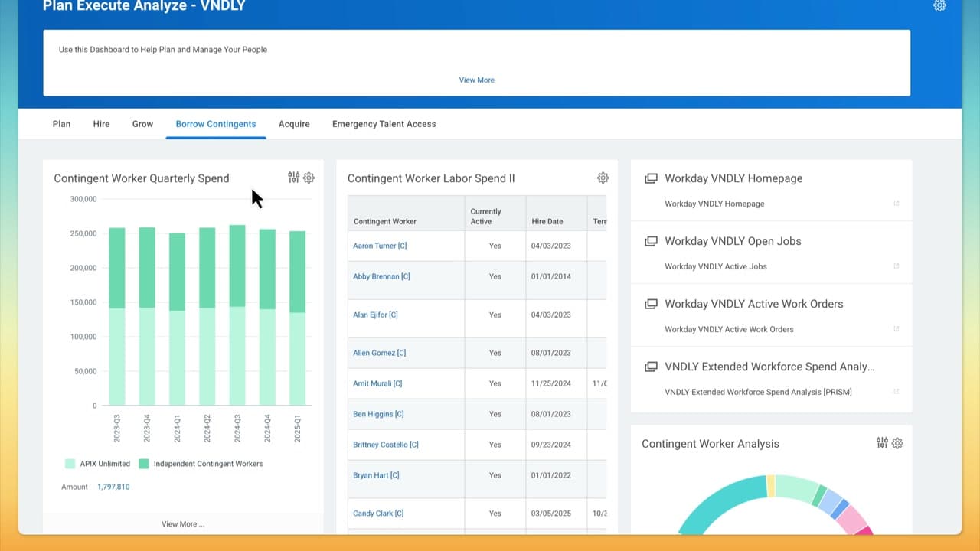The height and width of the screenshot is (551, 980).
Task: Select the Borrow Contingents tab
Action: pos(216,124)
